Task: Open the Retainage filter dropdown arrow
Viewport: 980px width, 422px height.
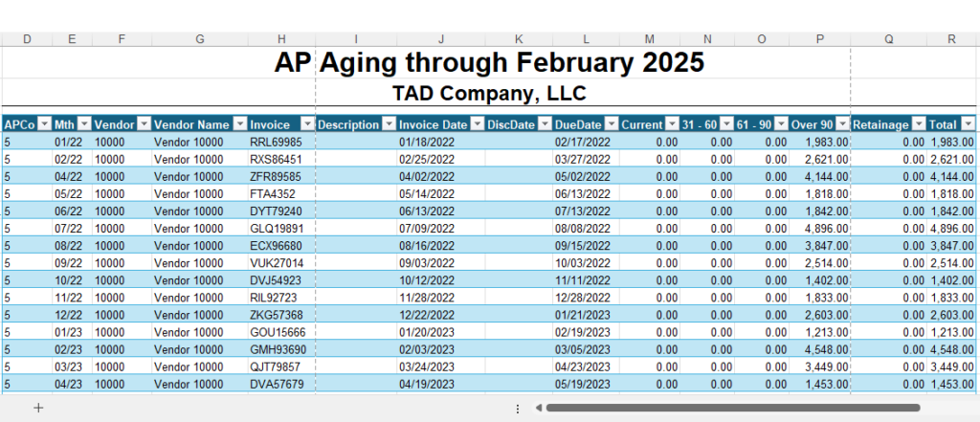Action: point(919,124)
